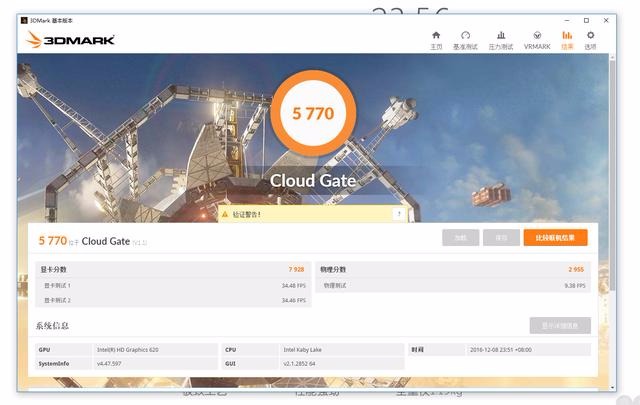Image resolution: width=640 pixels, height=405 pixels.
Task: Click the physics score 2 955 value
Action: [576, 269]
